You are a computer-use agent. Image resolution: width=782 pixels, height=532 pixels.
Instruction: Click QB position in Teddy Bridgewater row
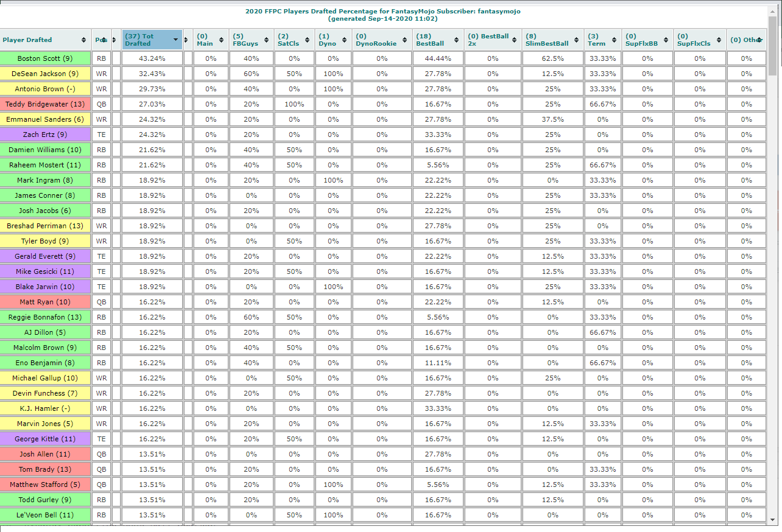pos(101,104)
